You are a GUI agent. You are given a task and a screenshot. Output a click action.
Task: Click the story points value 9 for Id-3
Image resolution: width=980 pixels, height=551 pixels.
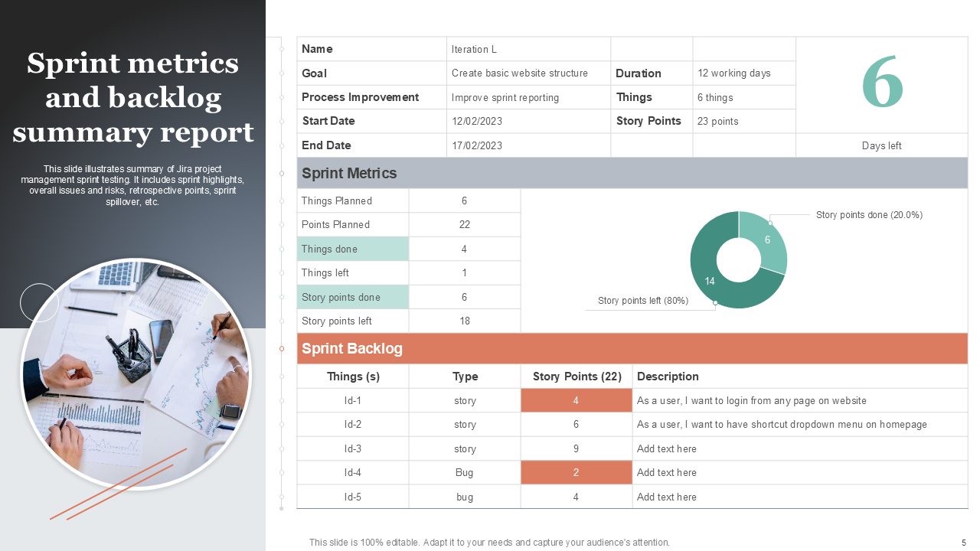577,448
